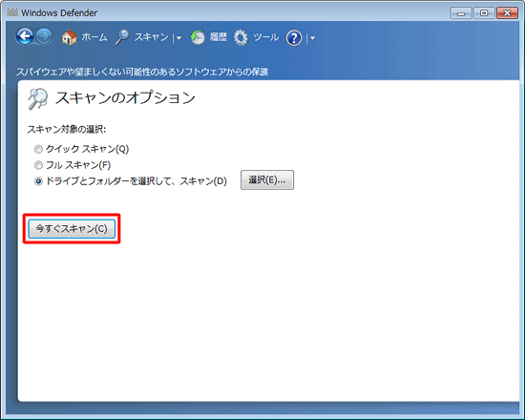This screenshot has height=420, width=525.
Task: Open the 履歴 toolbar label
Action: tap(219, 37)
